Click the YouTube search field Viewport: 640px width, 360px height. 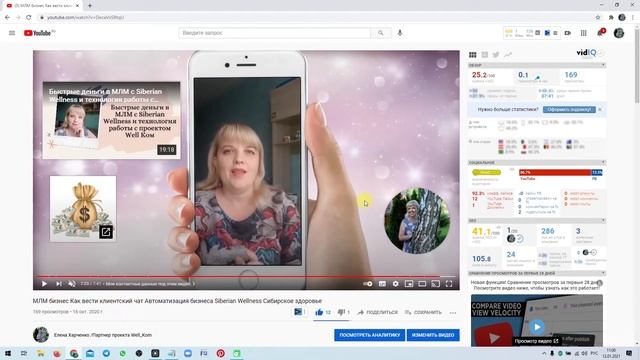[x=274, y=33]
